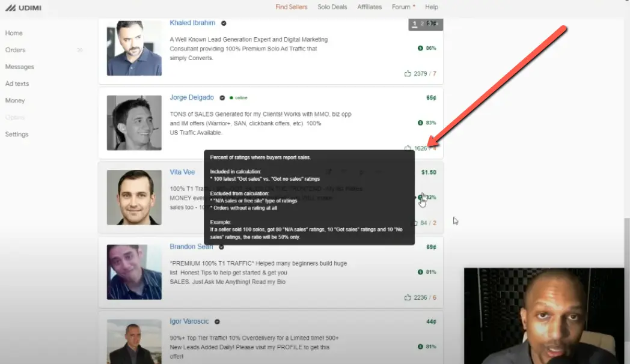Select page 2 in Khaled's price pagination
Viewport: 630px width, 364px height.
pos(423,24)
